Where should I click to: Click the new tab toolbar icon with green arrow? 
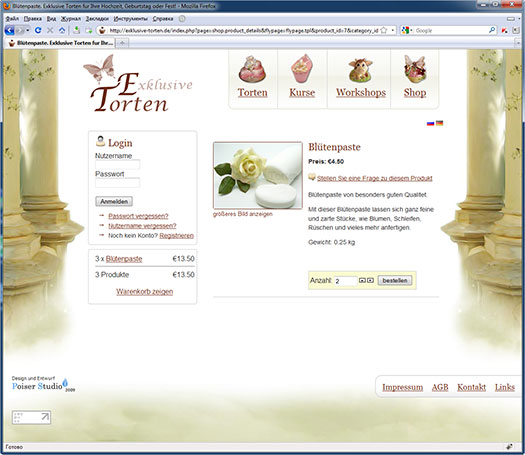click(x=89, y=30)
